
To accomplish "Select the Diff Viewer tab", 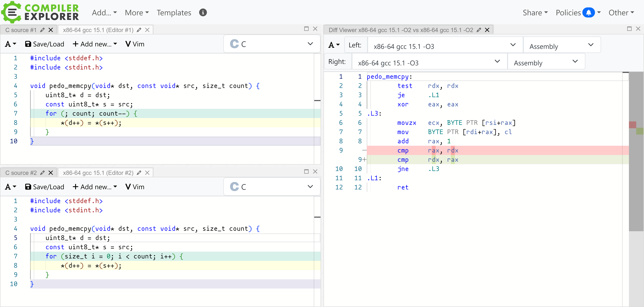I will click(x=401, y=30).
